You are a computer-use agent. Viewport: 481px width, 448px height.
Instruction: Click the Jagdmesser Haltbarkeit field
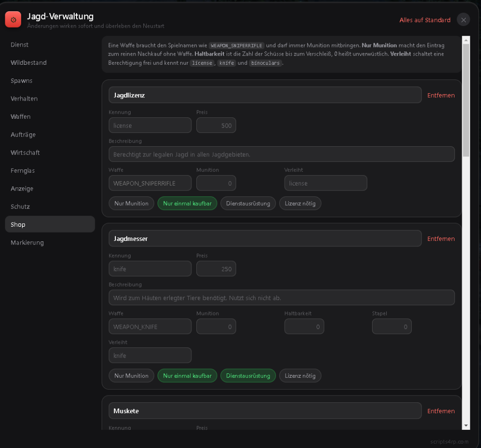coord(304,327)
